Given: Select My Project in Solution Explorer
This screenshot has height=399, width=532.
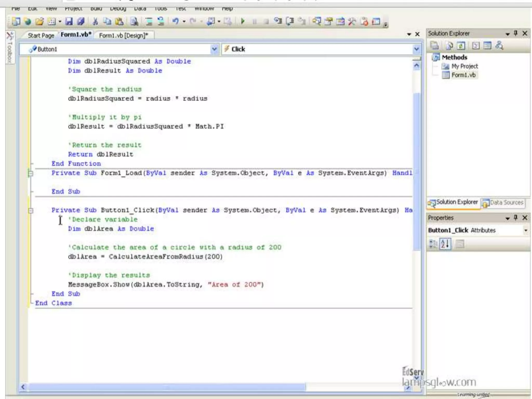Looking at the screenshot, I should (464, 66).
